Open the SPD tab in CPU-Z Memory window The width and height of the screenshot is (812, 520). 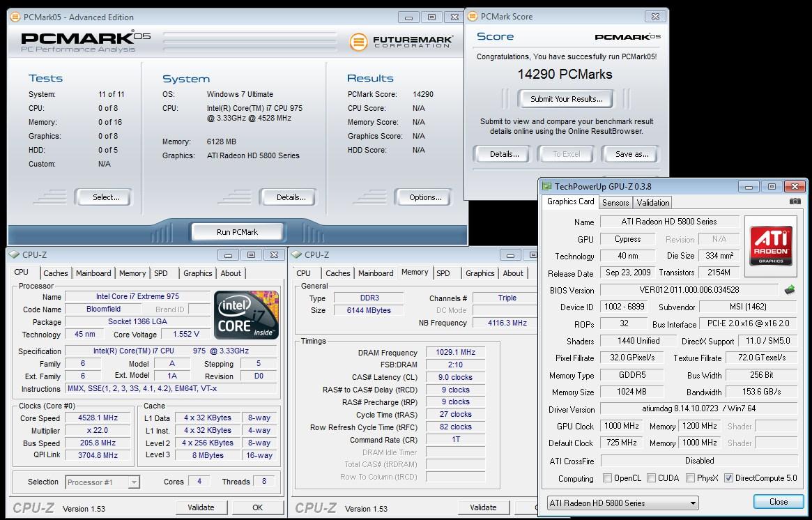tap(443, 273)
